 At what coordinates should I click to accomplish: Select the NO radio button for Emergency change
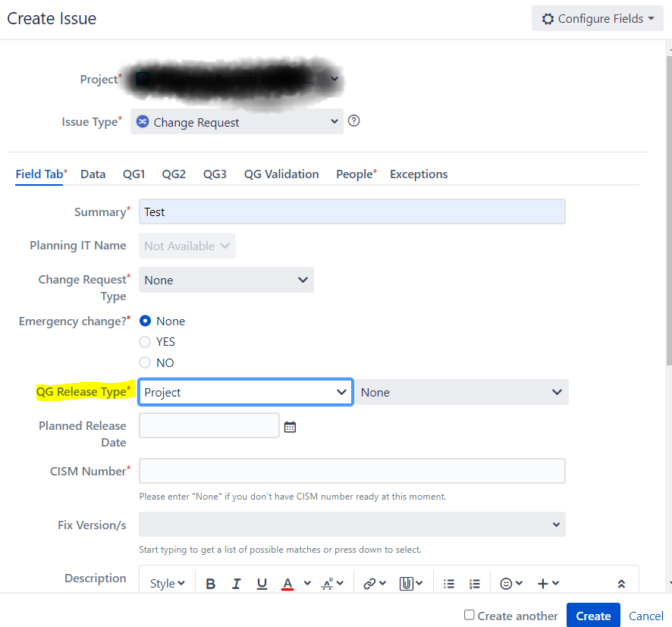tap(145, 362)
